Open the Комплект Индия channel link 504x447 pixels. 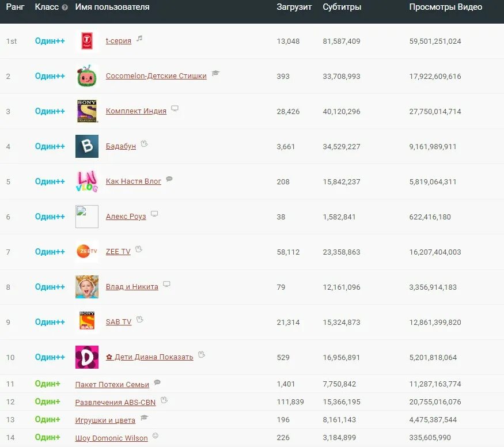pos(136,111)
